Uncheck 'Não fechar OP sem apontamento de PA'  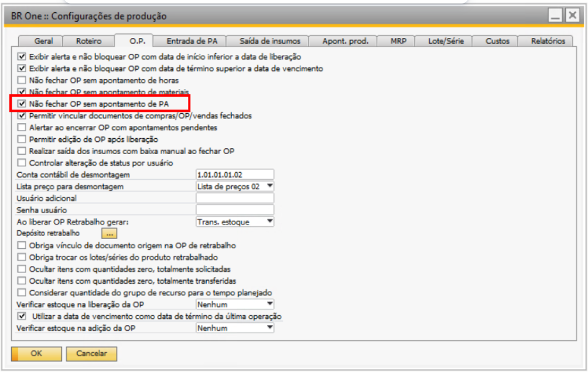click(22, 104)
